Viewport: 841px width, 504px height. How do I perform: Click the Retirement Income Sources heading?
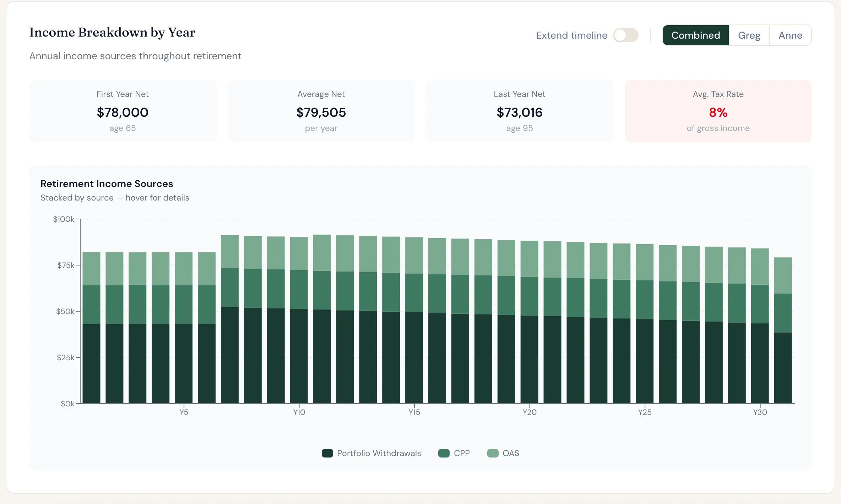[x=107, y=184]
